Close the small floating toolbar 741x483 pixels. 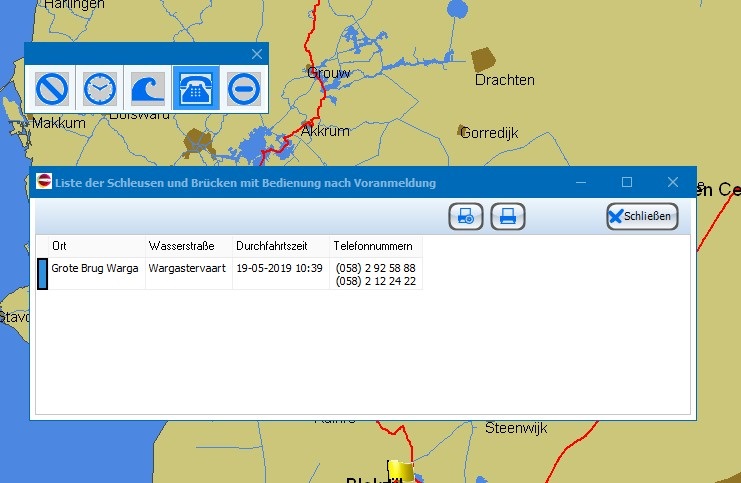[x=257, y=54]
